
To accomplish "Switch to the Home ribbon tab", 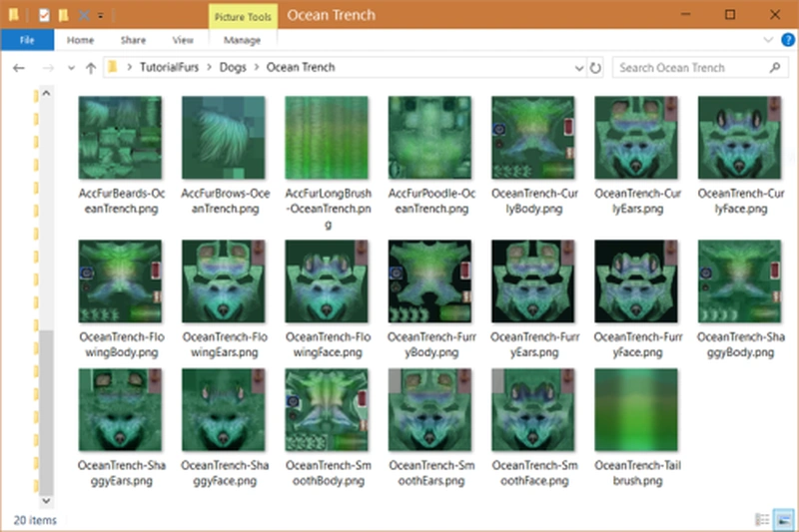I will (80, 40).
